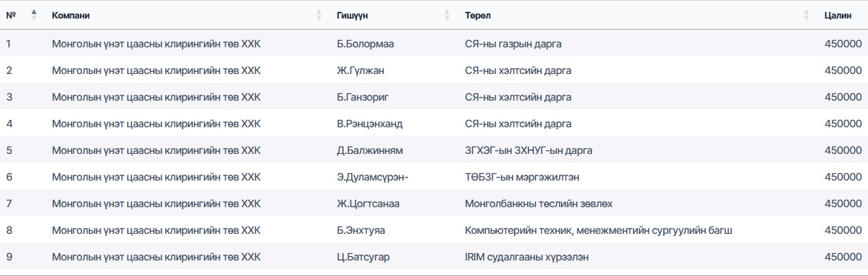Click the Компани column header

(71, 16)
